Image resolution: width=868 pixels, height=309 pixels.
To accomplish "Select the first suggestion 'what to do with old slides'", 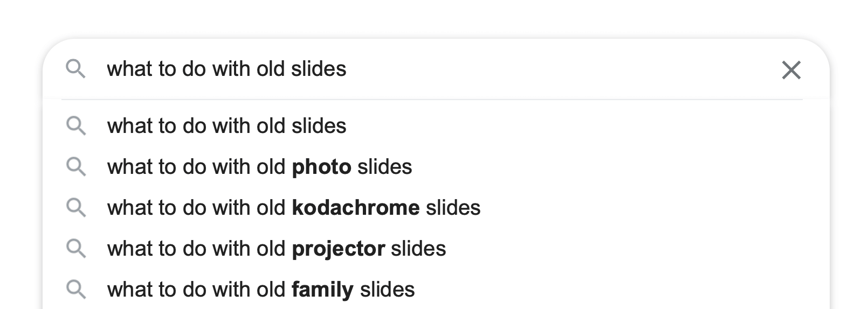I will (x=436, y=126).
